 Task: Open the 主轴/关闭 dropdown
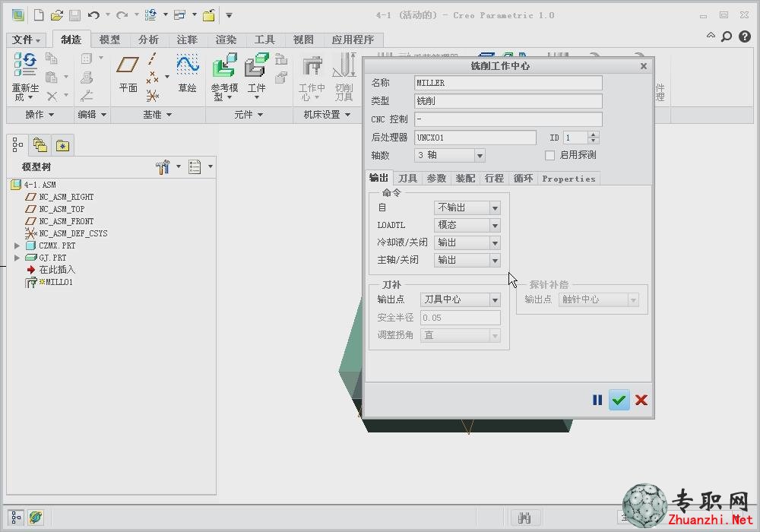click(495, 261)
